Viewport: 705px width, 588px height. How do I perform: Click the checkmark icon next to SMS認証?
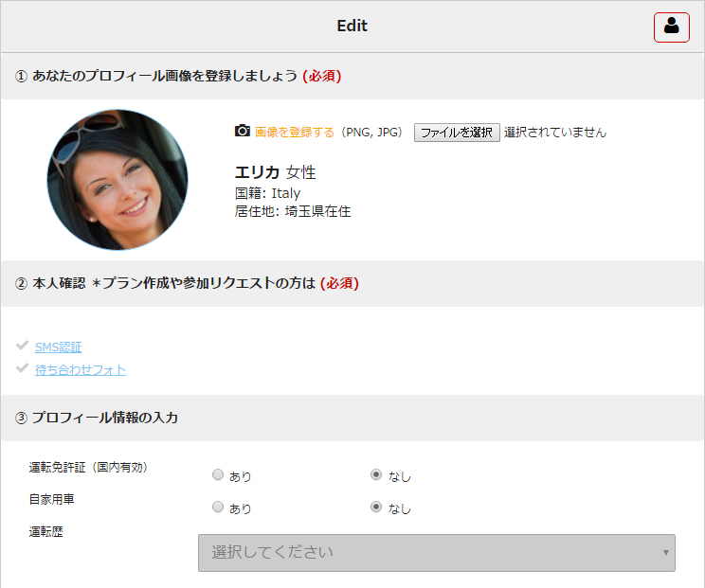[x=23, y=347]
